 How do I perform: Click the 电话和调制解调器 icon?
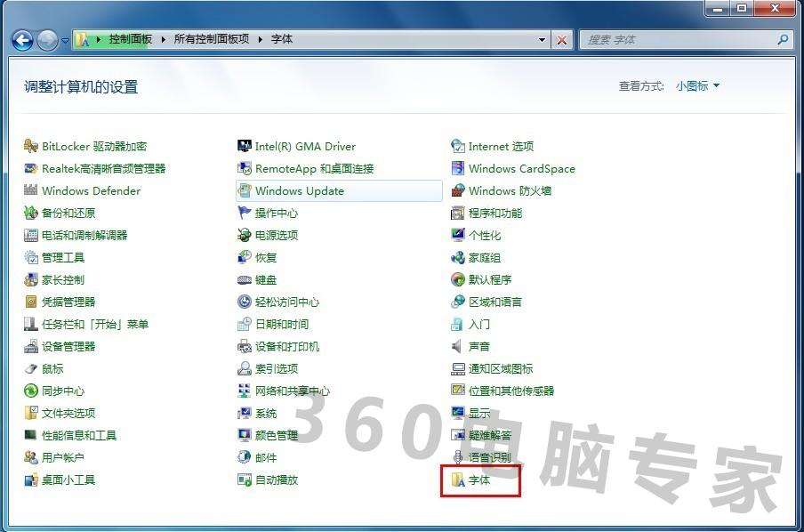click(31, 235)
